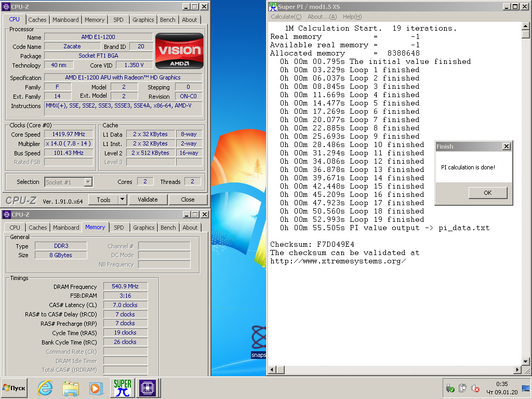
Task: Expand the Tools dropdown arrow in CPU-Z
Action: pos(123,199)
